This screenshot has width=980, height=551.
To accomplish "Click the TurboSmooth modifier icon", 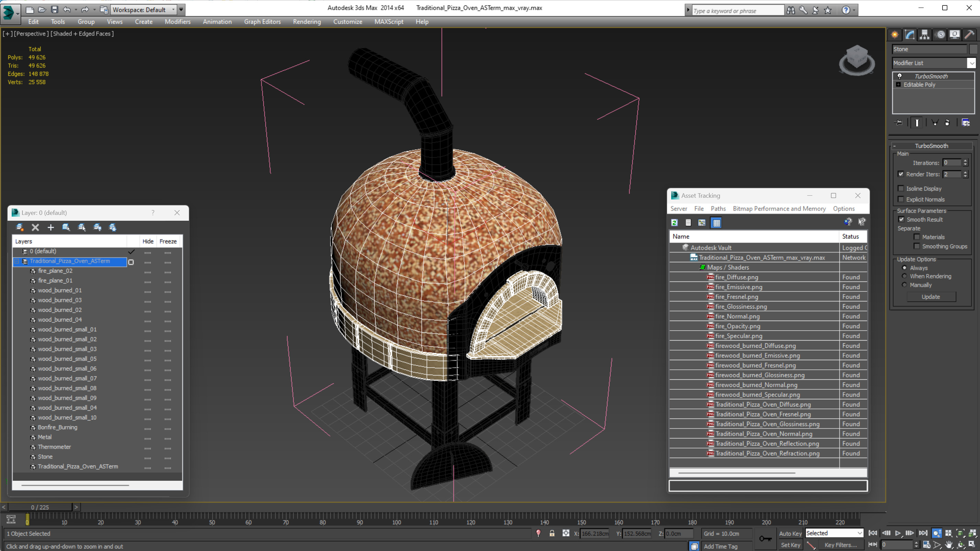I will tap(899, 75).
